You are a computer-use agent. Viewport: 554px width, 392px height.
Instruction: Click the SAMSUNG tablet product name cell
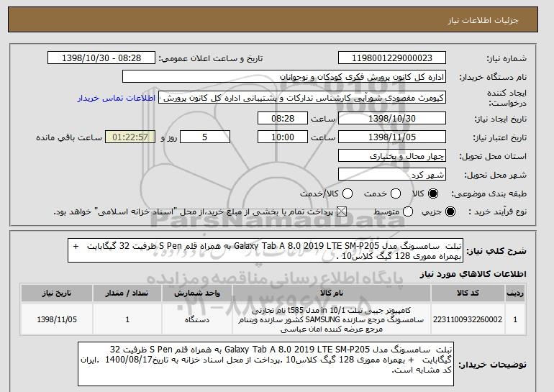point(332,319)
